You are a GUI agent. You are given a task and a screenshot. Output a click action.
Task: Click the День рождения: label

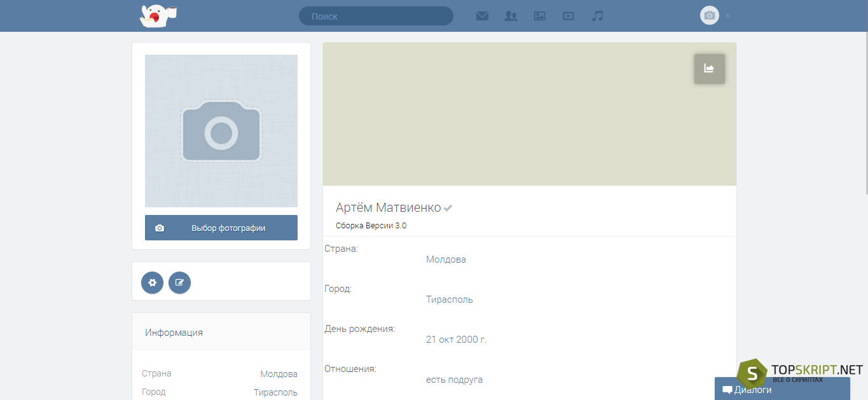(360, 329)
